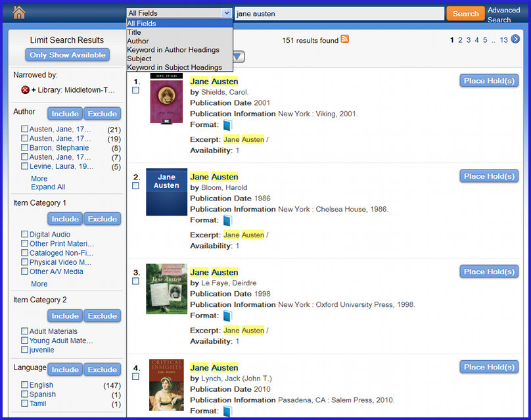Check Adult Materials category filter
The image size is (531, 420).
(x=24, y=331)
